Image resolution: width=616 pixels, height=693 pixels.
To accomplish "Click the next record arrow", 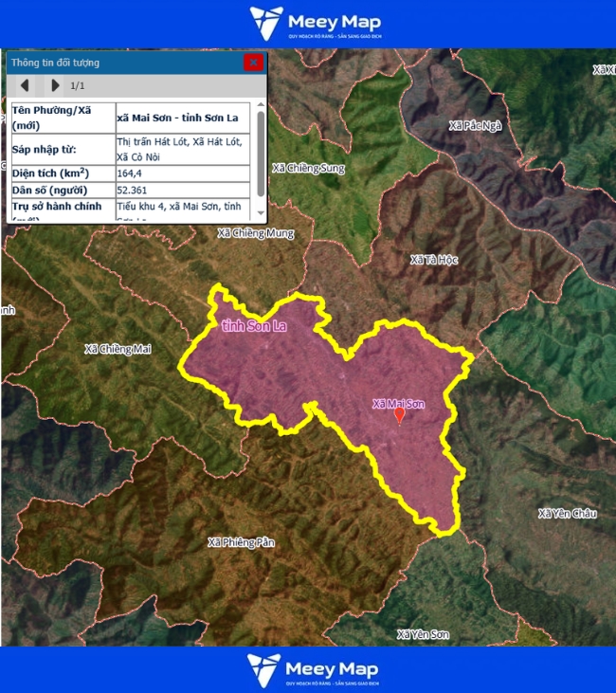I will 55,85.
